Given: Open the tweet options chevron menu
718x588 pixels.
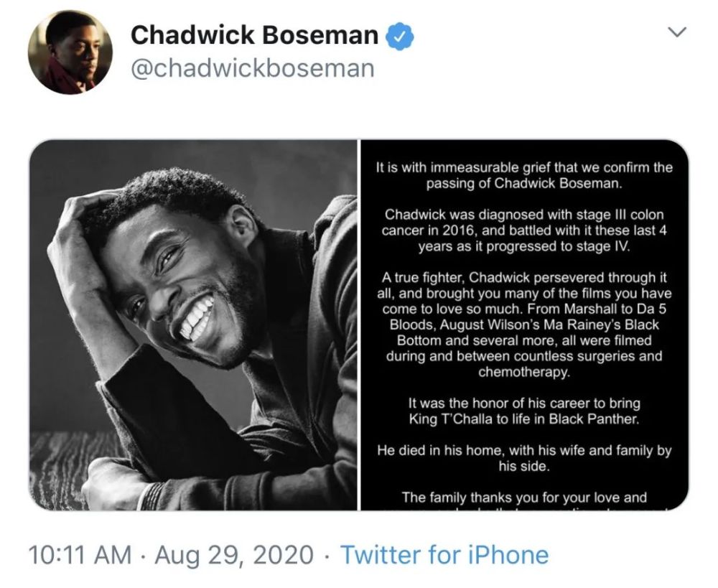Looking at the screenshot, I should (x=676, y=33).
